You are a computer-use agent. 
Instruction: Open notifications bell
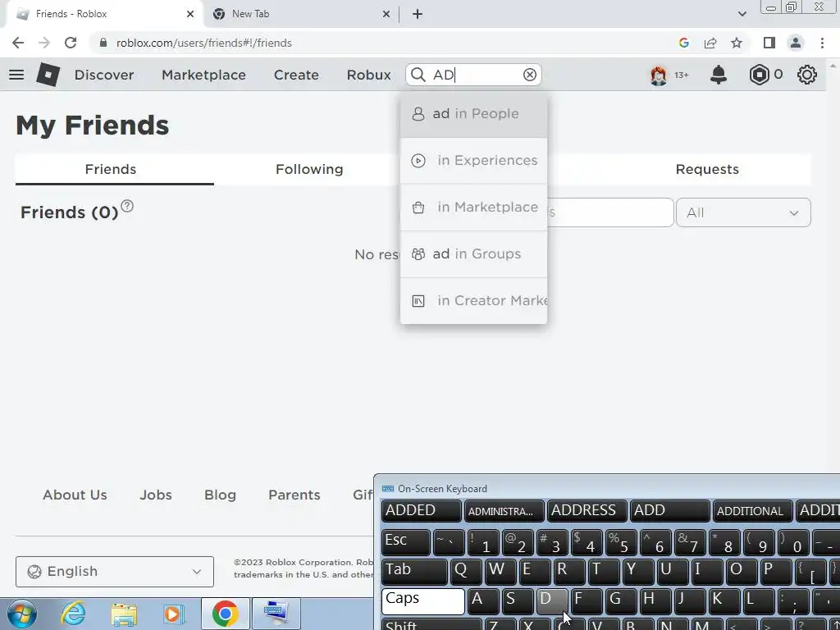coord(719,75)
